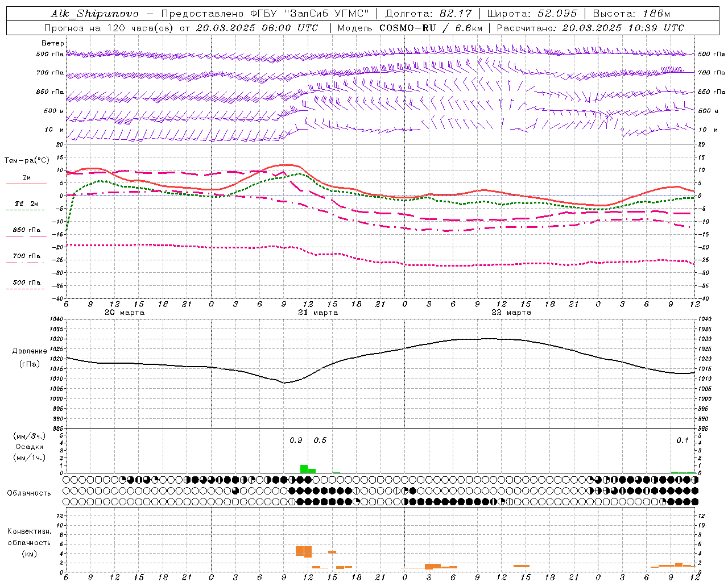Click the 21 марта date label
Image resolution: width=728 pixels, height=582 pixels.
click(x=318, y=313)
